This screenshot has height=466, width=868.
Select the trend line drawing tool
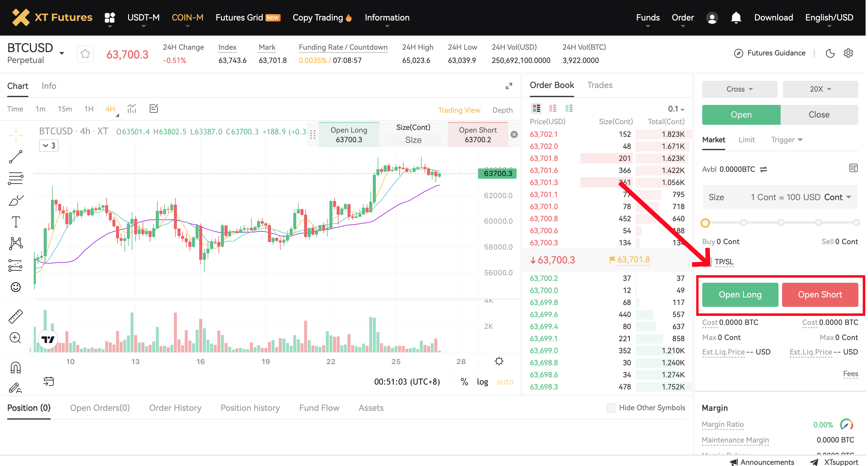point(15,157)
